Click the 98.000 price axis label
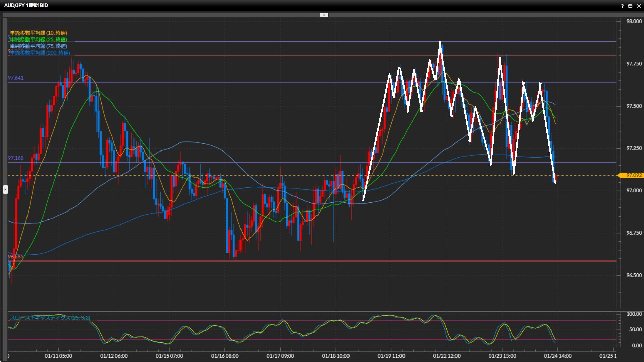The image size is (644, 362). pyautogui.click(x=634, y=21)
